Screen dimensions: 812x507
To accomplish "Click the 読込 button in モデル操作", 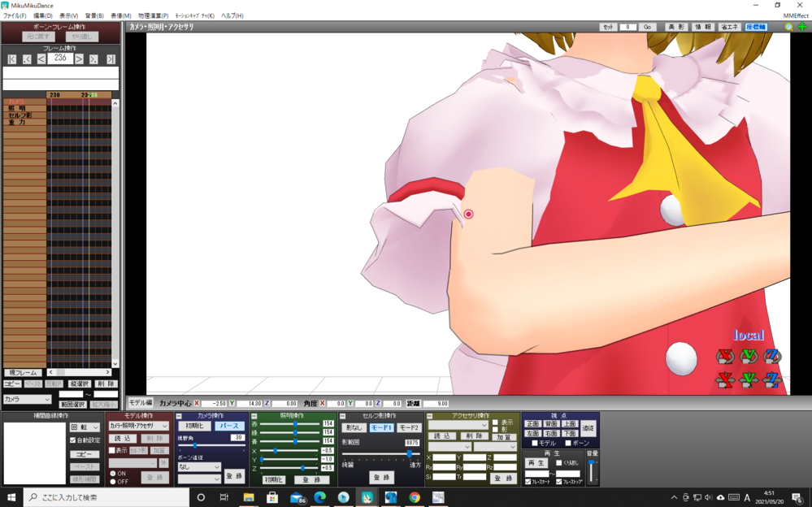I will point(122,438).
